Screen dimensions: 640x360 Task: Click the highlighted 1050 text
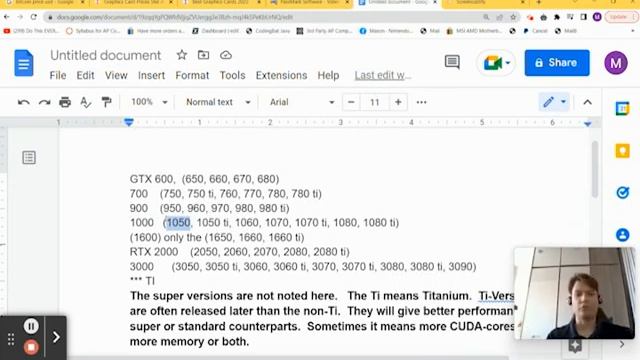tap(178, 223)
